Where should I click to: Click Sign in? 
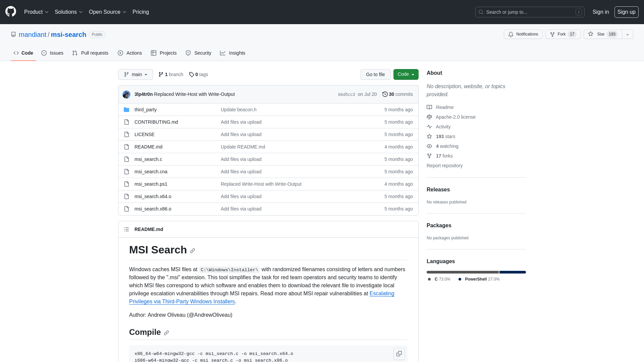tap(601, 12)
